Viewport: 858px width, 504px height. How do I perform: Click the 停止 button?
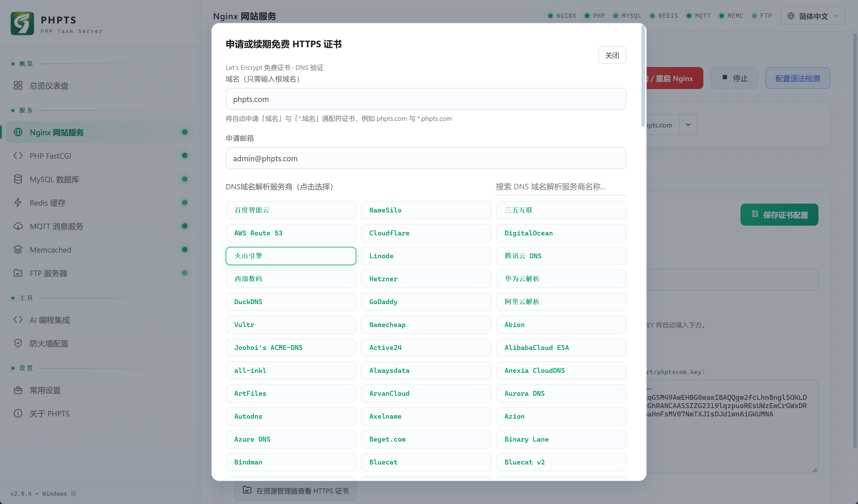click(734, 78)
